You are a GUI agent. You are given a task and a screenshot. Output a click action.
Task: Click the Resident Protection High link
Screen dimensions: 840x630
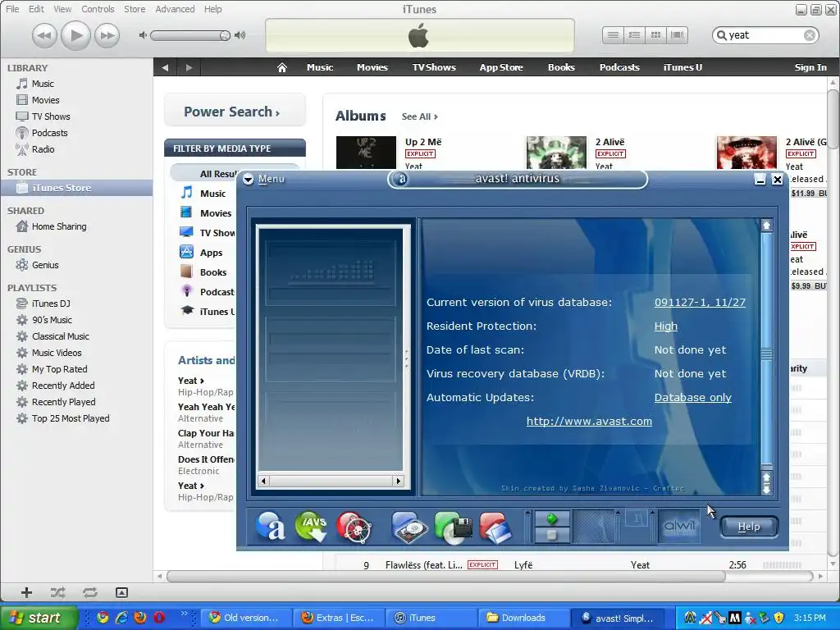[666, 326]
